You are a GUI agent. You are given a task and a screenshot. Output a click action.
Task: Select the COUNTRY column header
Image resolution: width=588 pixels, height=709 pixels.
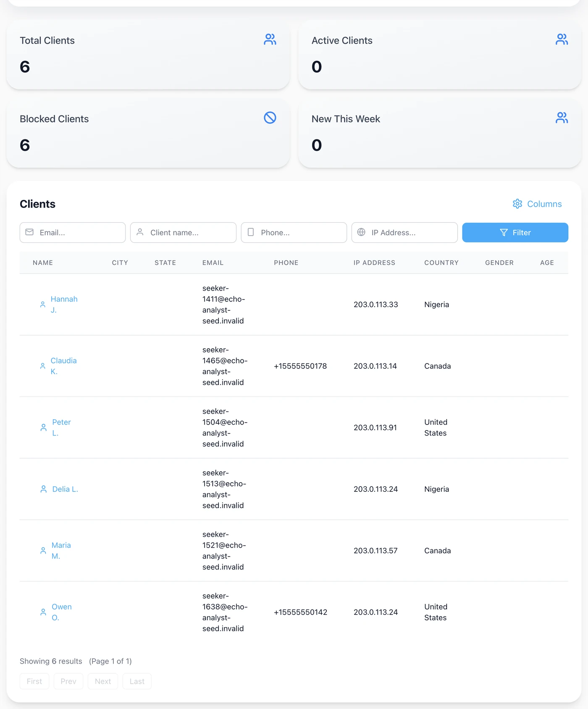441,263
